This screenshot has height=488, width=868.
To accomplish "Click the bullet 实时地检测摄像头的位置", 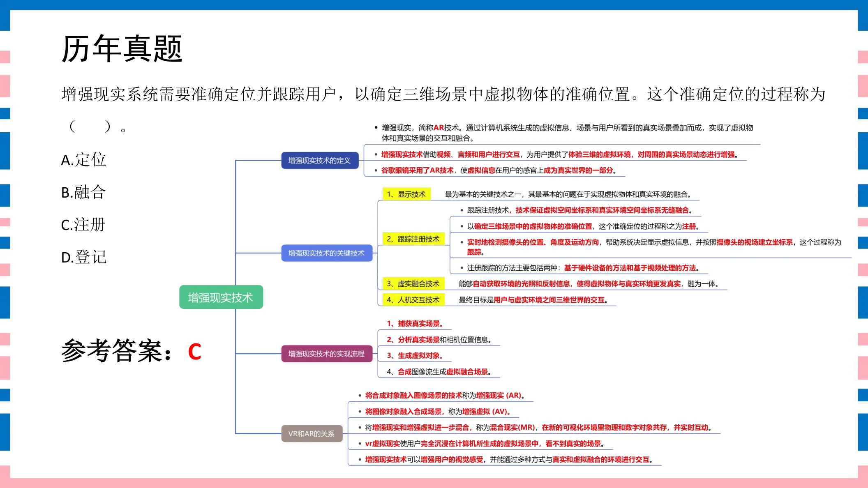I will tap(651, 247).
